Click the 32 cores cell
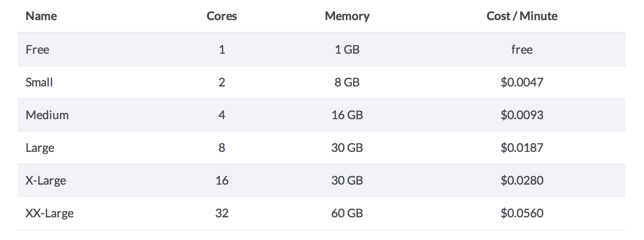Image resolution: width=644 pixels, height=240 pixels. tap(222, 213)
